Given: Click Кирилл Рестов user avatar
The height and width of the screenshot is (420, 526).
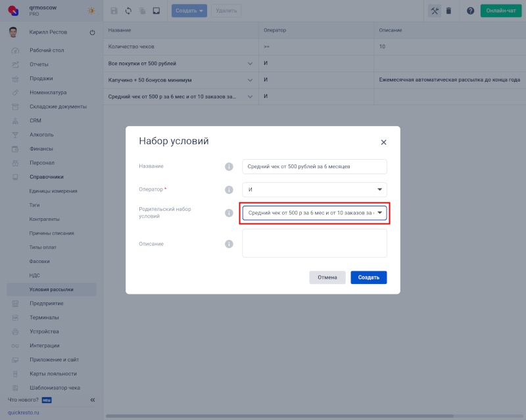Looking at the screenshot, I should (13, 32).
